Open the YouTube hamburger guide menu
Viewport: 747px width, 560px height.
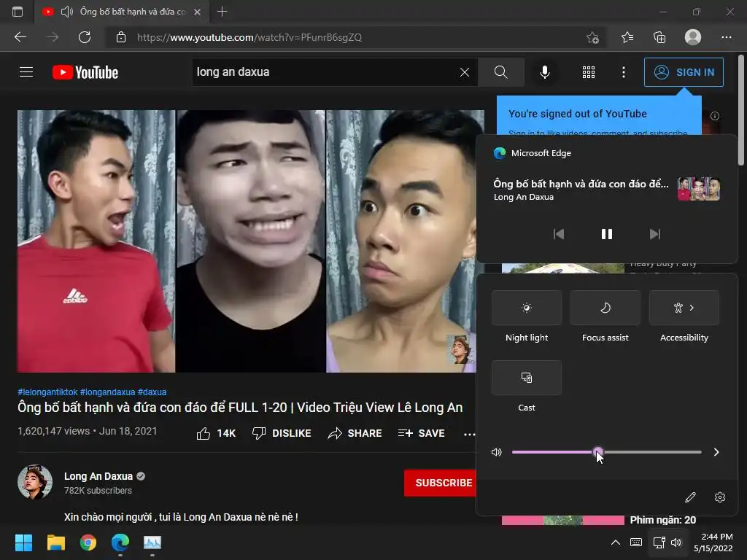[x=26, y=72]
